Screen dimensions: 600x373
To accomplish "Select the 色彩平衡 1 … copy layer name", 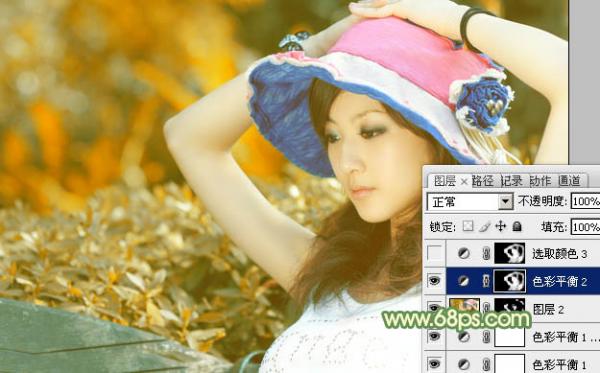I will [566, 337].
